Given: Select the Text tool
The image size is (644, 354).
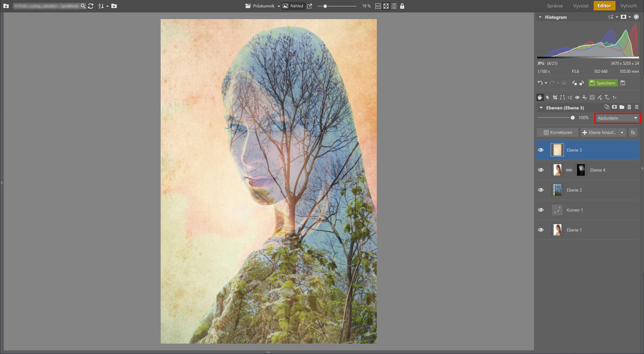Looking at the screenshot, I should pyautogui.click(x=607, y=98).
